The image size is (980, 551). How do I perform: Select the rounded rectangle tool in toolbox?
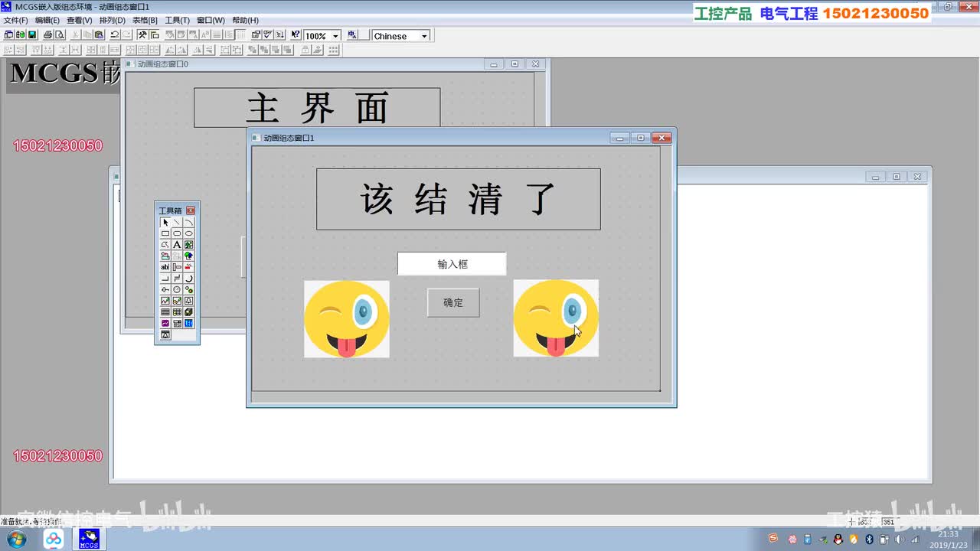pos(177,233)
